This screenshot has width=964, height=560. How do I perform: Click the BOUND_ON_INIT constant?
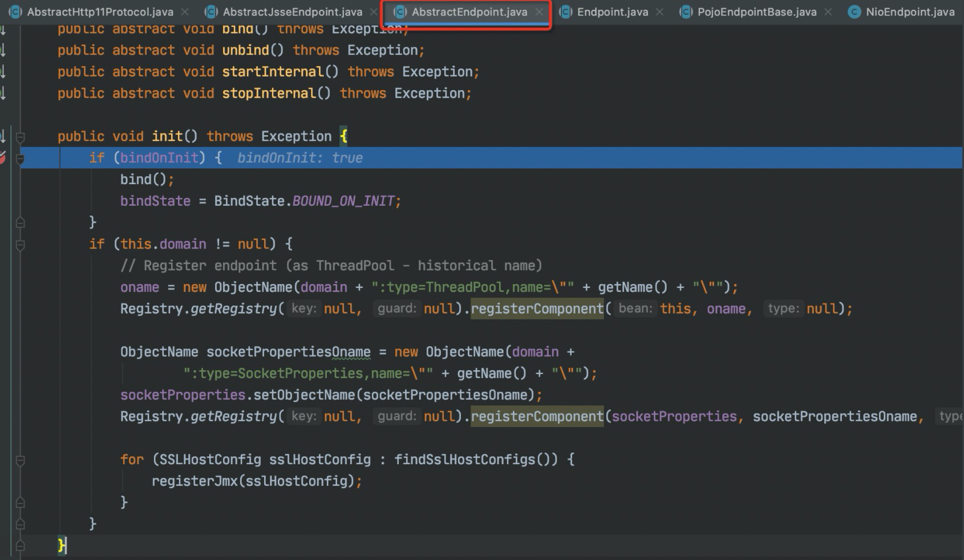tap(343, 201)
